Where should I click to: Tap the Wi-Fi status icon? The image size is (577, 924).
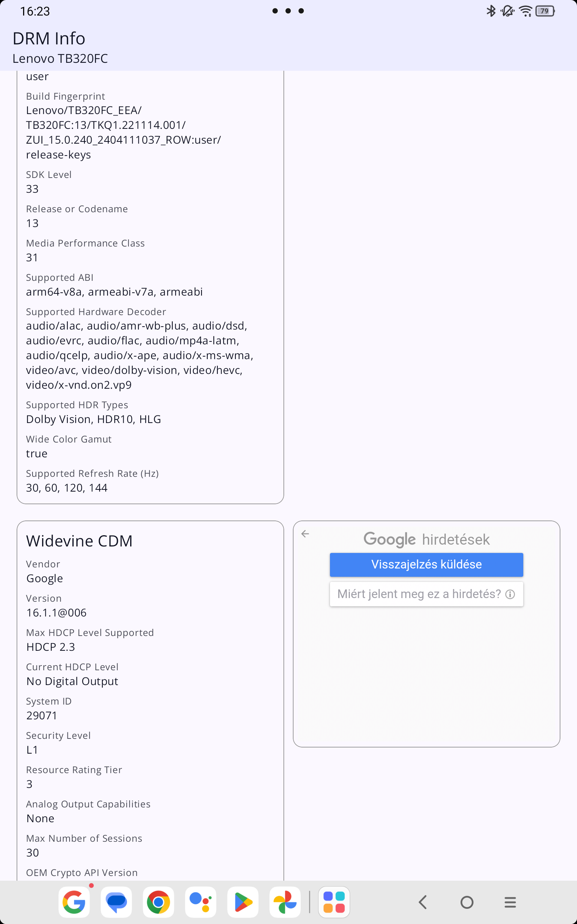tap(526, 11)
